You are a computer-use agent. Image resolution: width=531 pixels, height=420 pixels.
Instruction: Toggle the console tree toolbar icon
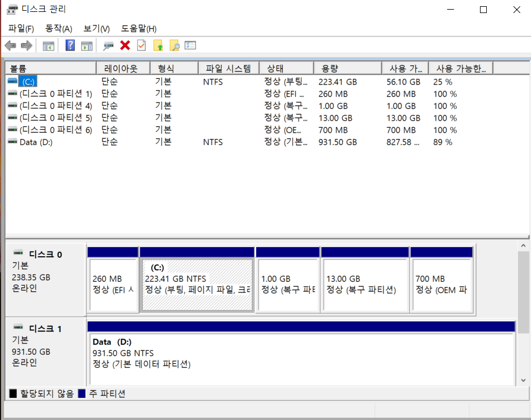tap(48, 45)
